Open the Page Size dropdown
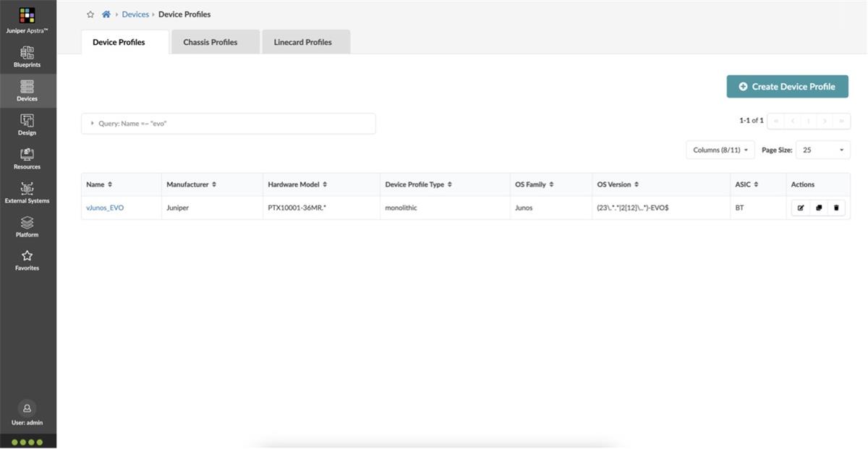The width and height of the screenshot is (868, 449). (822, 150)
